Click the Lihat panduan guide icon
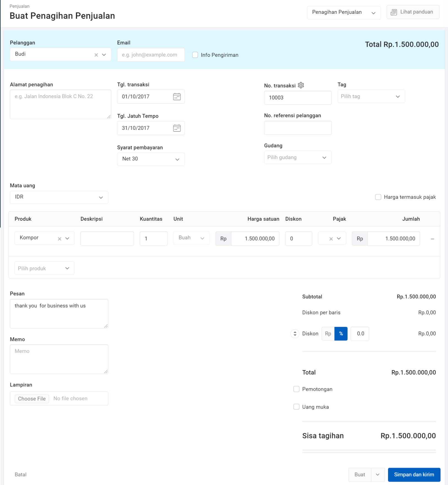The height and width of the screenshot is (485, 448). click(394, 12)
